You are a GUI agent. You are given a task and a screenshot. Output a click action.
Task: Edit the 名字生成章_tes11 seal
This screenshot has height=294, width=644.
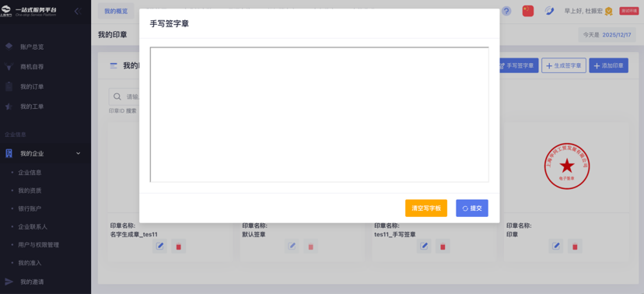click(159, 246)
